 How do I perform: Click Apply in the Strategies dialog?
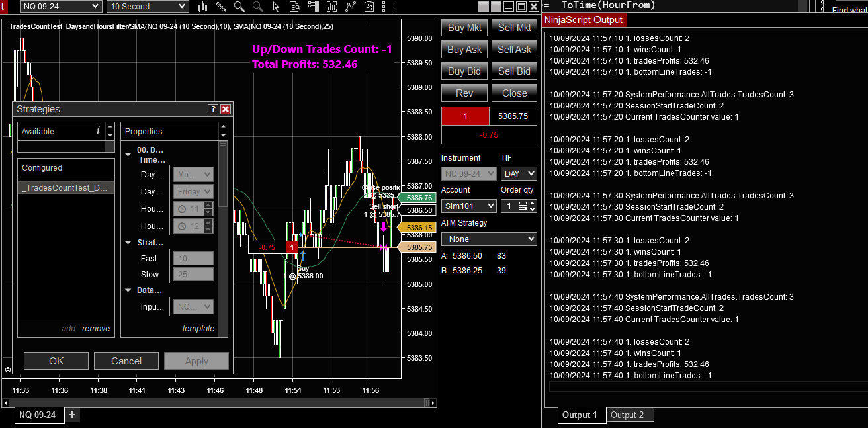pos(196,361)
